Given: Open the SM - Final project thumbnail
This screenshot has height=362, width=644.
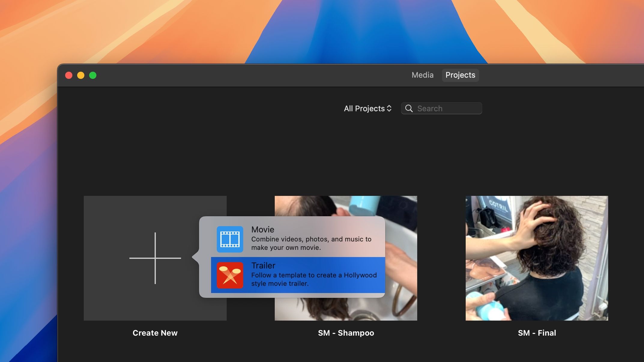Looking at the screenshot, I should [x=537, y=258].
